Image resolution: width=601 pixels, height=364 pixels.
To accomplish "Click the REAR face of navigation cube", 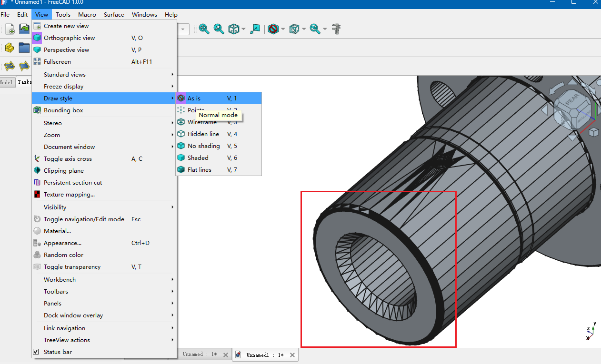I will [571, 99].
